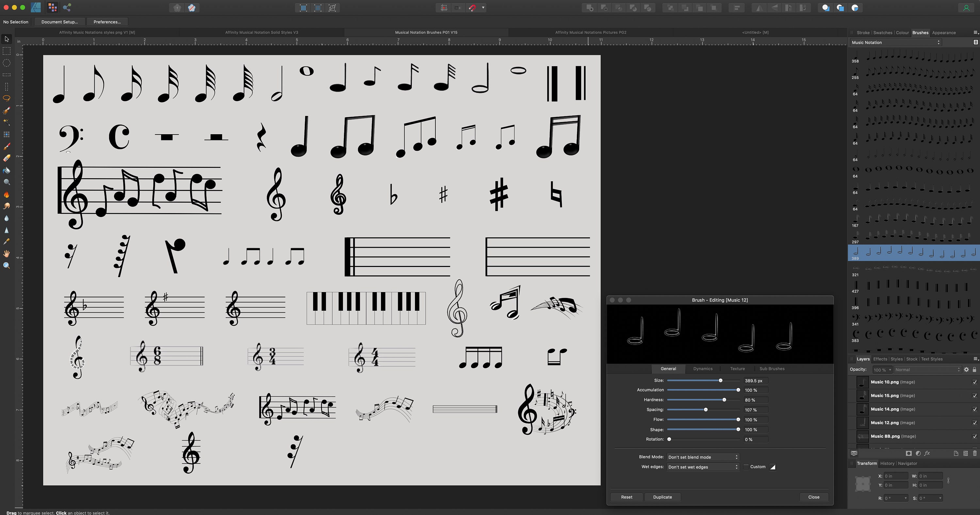Select the Flood Fill tool
Image resolution: width=980 pixels, height=515 pixels.
(7, 171)
